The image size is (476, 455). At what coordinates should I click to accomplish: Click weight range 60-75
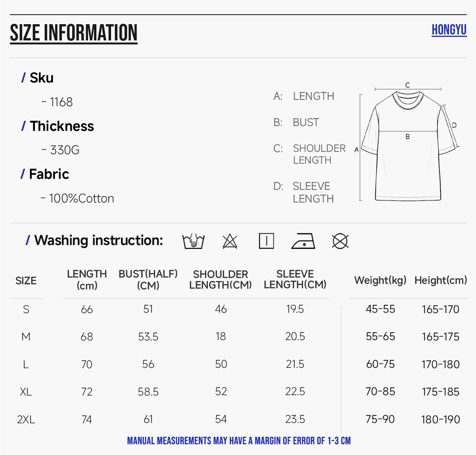380,364
